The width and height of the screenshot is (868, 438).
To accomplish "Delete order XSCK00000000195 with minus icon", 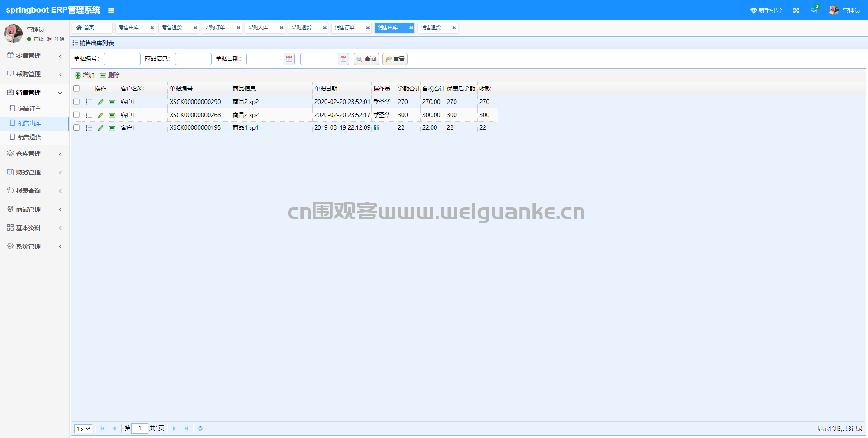I will [x=112, y=128].
